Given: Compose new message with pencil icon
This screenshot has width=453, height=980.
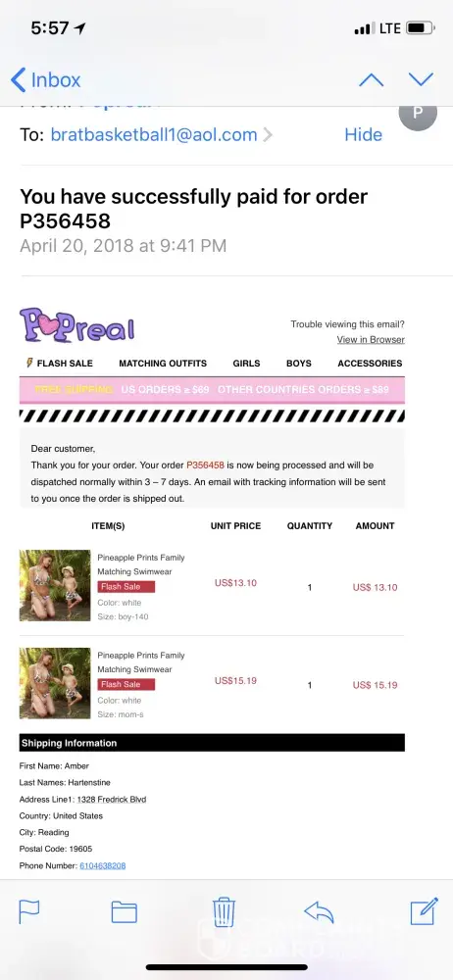Looking at the screenshot, I should (425, 910).
